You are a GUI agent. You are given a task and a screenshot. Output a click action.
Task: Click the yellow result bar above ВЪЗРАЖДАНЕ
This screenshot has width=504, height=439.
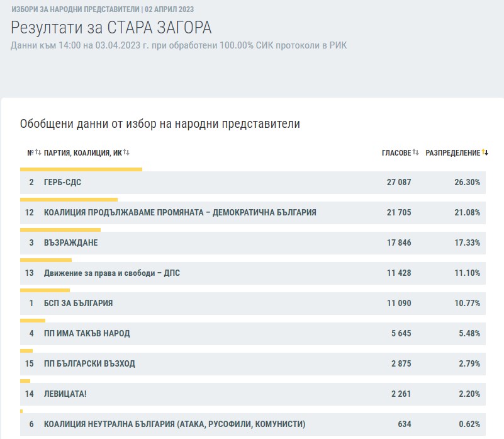click(x=60, y=230)
